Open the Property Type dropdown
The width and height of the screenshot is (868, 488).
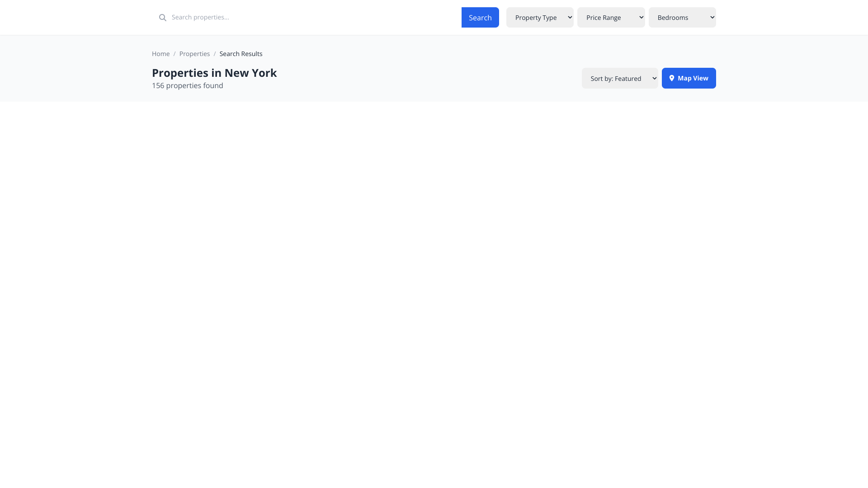[x=536, y=18]
